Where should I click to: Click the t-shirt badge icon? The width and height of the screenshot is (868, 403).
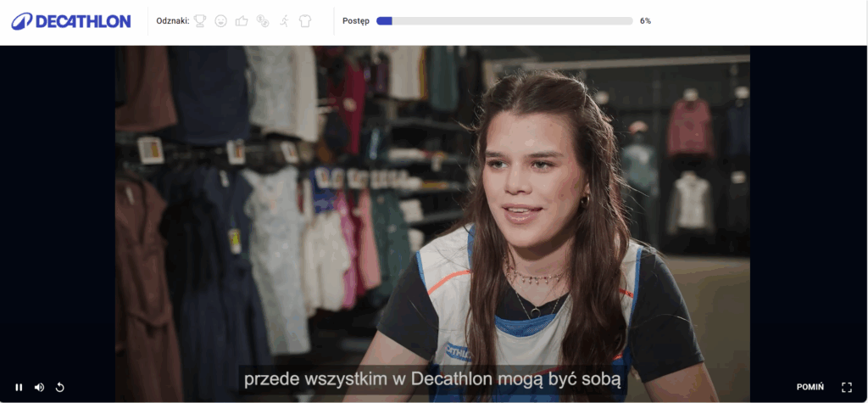pos(305,21)
